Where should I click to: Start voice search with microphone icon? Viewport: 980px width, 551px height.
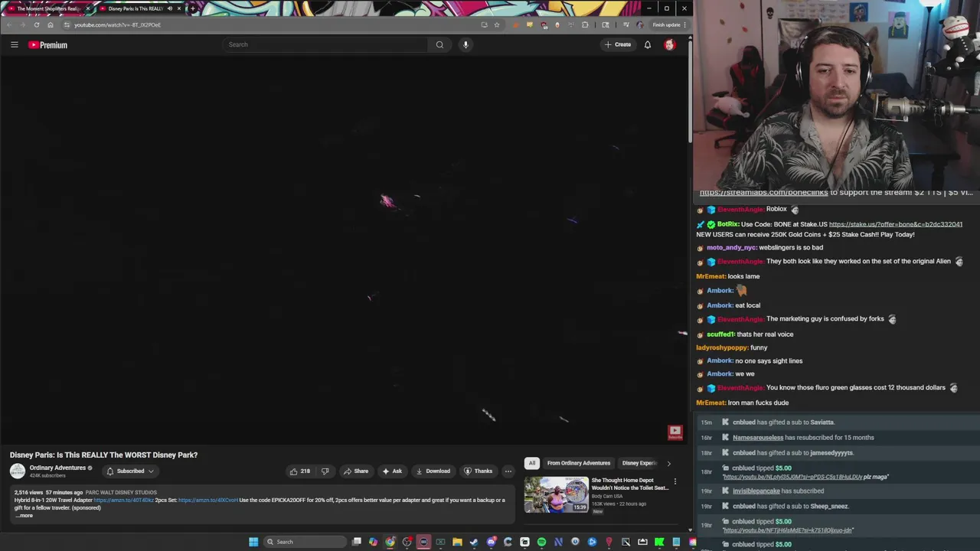click(465, 44)
